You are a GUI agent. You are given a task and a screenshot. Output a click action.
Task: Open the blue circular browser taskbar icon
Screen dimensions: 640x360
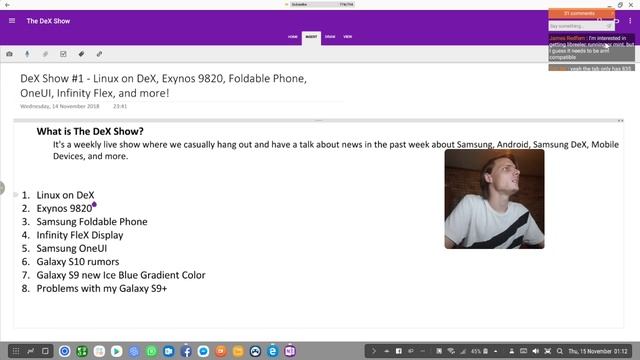click(x=64, y=351)
